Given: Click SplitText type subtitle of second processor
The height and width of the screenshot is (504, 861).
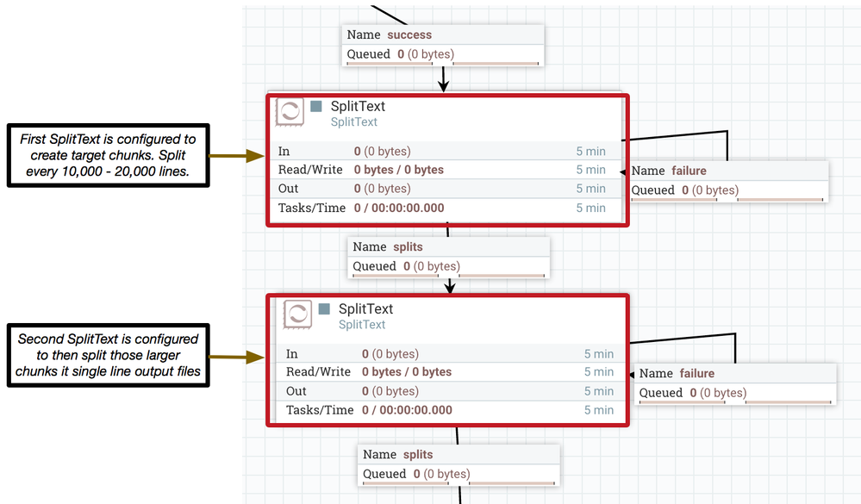Looking at the screenshot, I should point(362,325).
